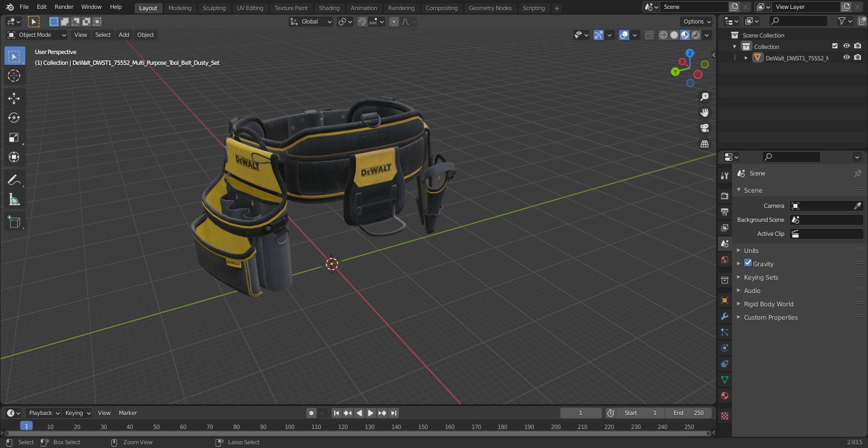Open the Render menu
Image resolution: width=868 pixels, height=448 pixels.
(64, 7)
